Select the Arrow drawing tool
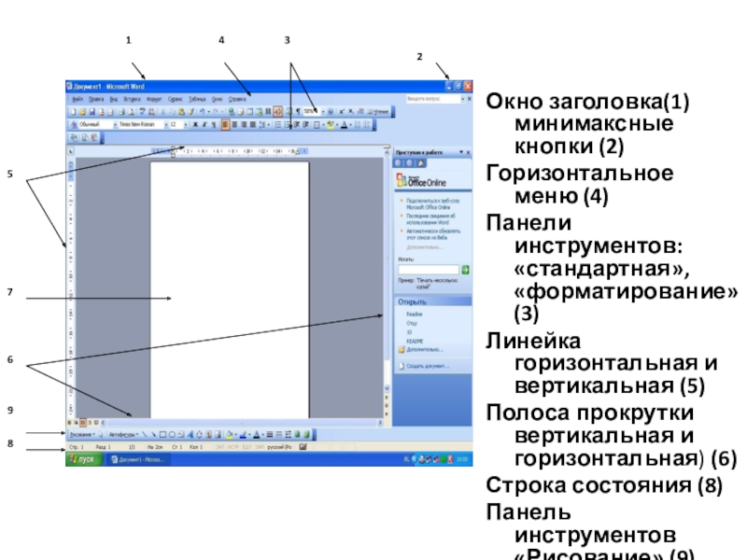 coord(153,434)
